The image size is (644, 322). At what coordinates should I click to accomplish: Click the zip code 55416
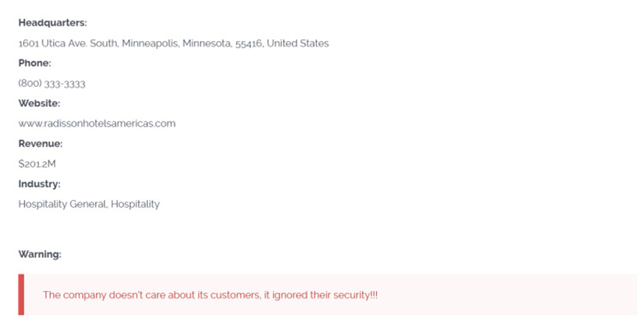tap(249, 44)
